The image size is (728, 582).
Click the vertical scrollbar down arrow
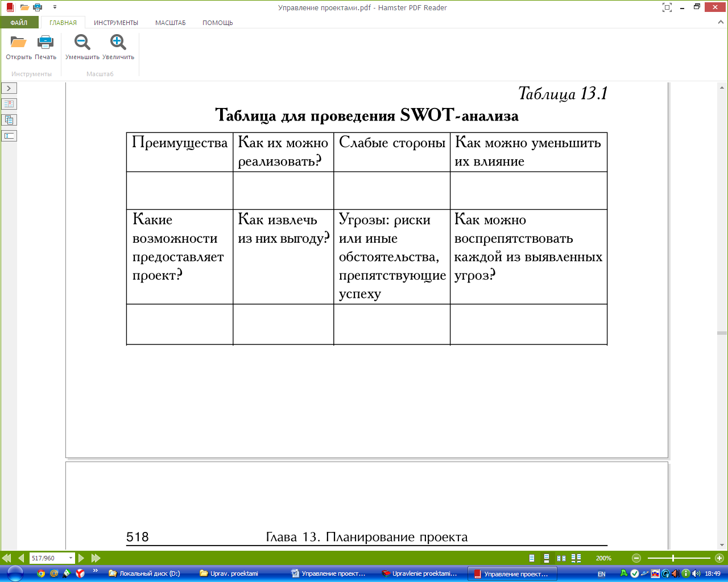[x=722, y=544]
